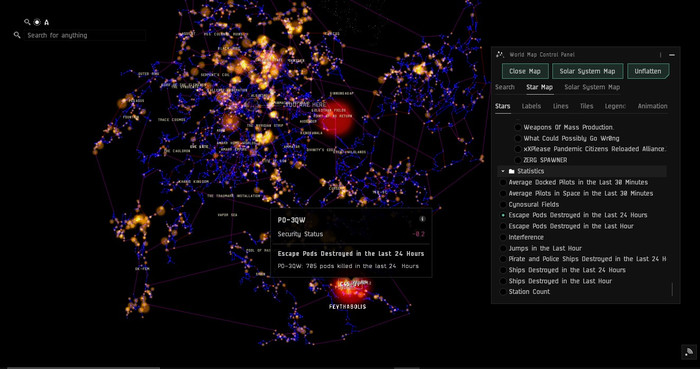Switch to the Labels sub-tab
Image resolution: width=700 pixels, height=369 pixels.
click(x=531, y=106)
